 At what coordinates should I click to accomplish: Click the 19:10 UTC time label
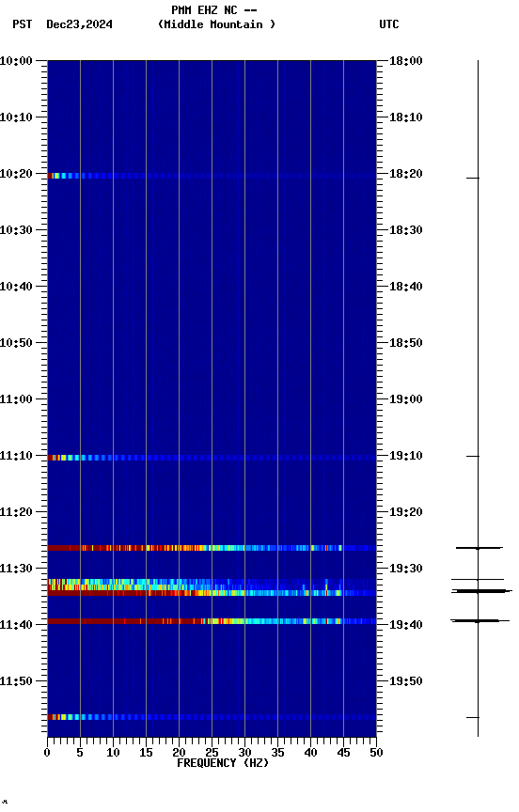[x=406, y=456]
